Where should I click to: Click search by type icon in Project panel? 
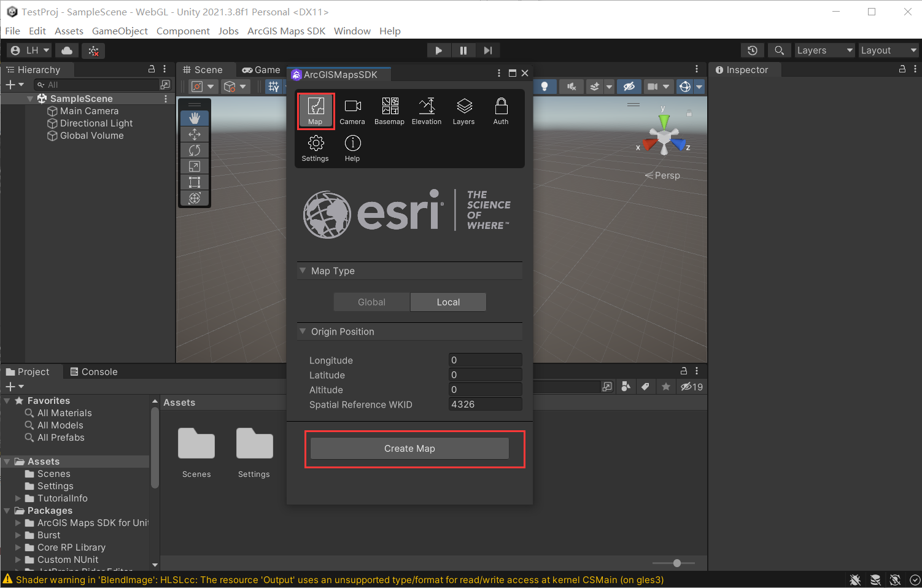click(626, 387)
